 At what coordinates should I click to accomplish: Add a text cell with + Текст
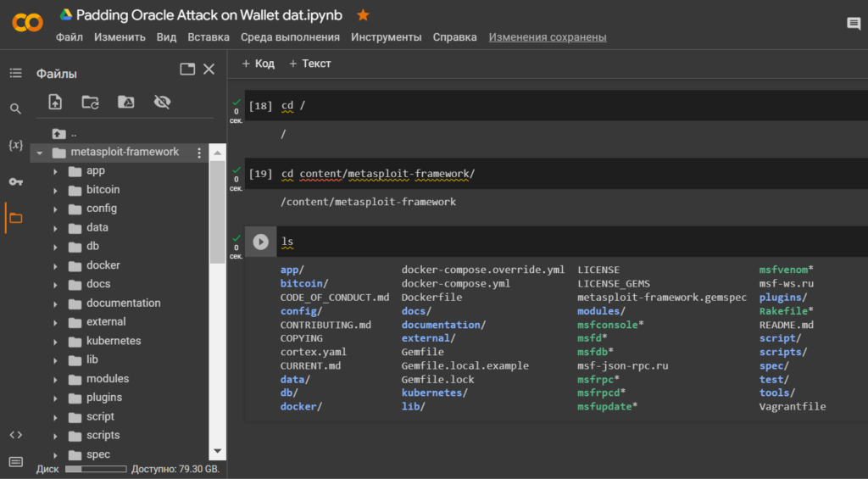point(310,64)
